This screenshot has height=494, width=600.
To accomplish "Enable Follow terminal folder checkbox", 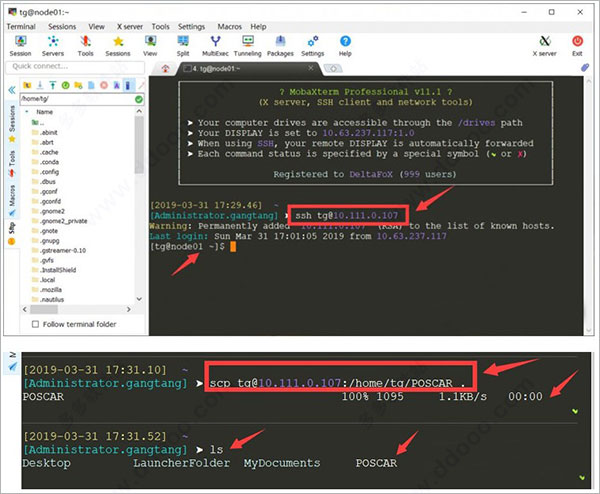I will (x=37, y=324).
